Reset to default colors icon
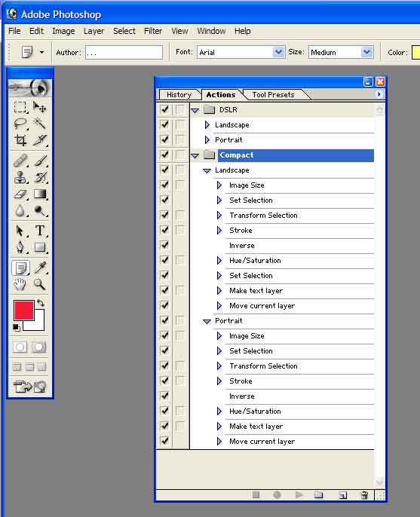 pos(16,327)
